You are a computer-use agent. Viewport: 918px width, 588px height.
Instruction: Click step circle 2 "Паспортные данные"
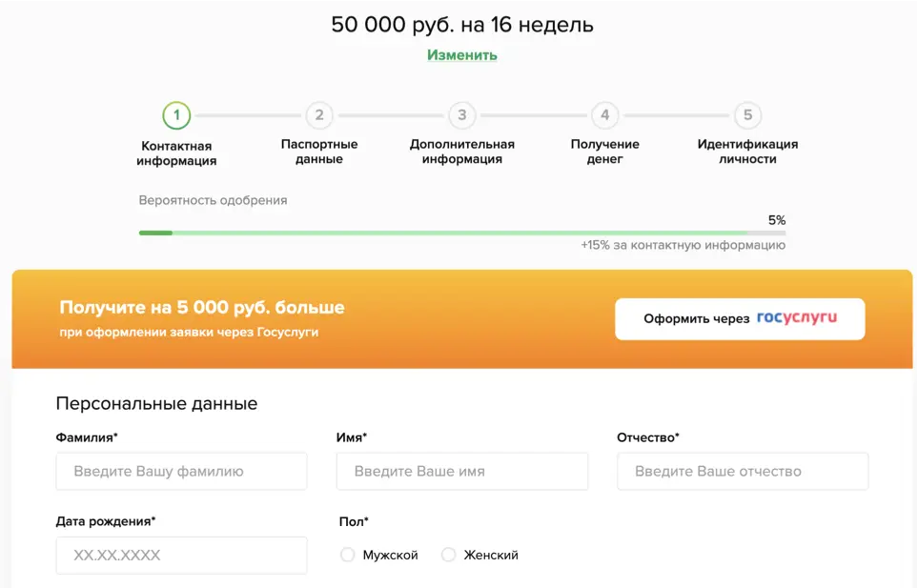318,113
